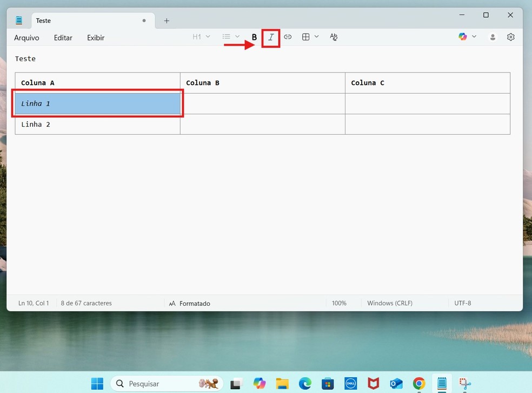Close the Notepad window
The height and width of the screenshot is (393, 532).
pyautogui.click(x=510, y=15)
